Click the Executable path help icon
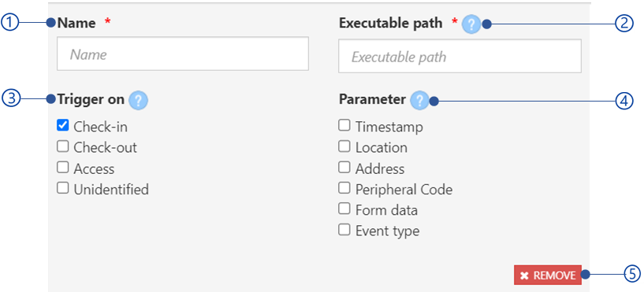 (x=471, y=25)
